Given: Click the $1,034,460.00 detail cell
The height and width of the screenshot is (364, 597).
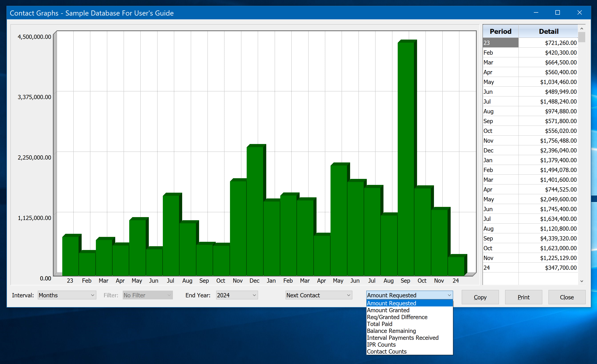Looking at the screenshot, I should (548, 82).
